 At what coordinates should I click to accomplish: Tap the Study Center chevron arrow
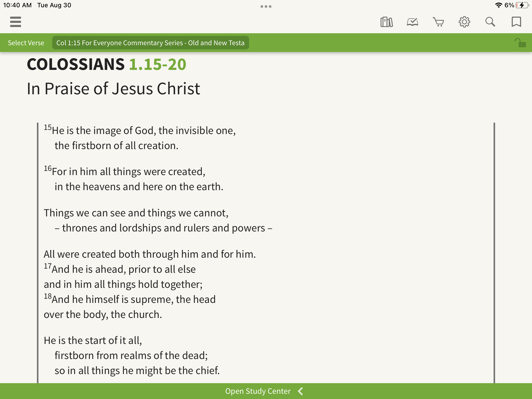(301, 391)
